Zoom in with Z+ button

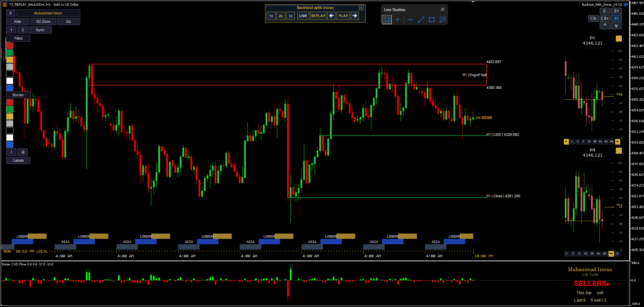(616, 11)
